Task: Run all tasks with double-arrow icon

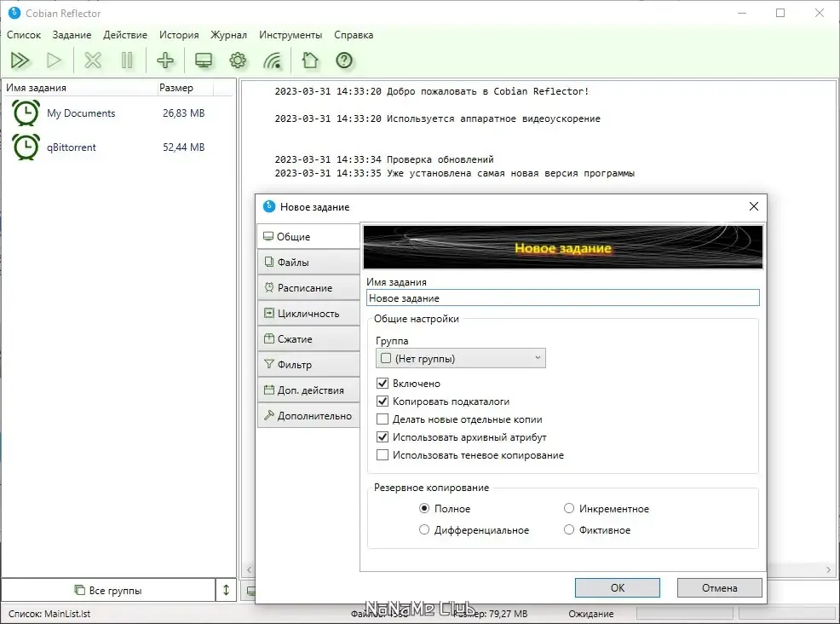Action: (x=20, y=61)
